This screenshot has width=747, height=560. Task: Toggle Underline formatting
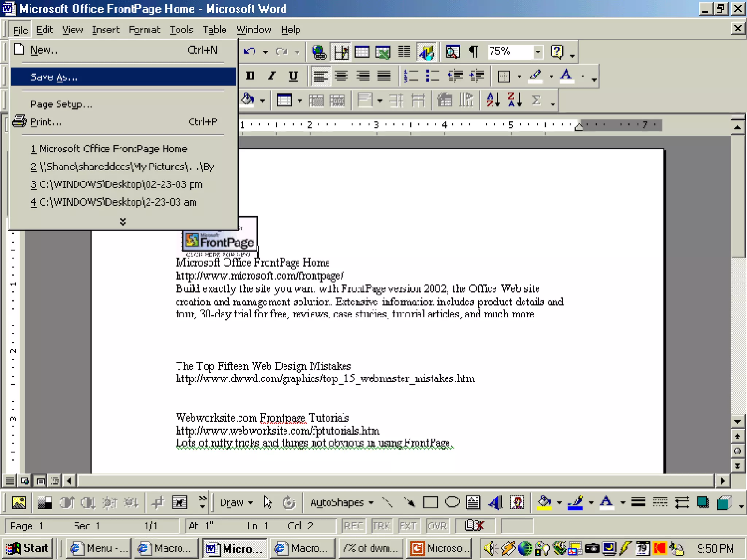(293, 76)
